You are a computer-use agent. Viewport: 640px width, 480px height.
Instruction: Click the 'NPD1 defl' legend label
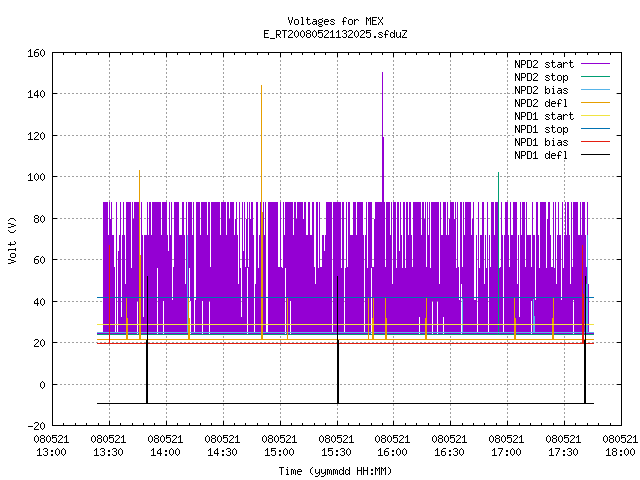[x=541, y=156]
